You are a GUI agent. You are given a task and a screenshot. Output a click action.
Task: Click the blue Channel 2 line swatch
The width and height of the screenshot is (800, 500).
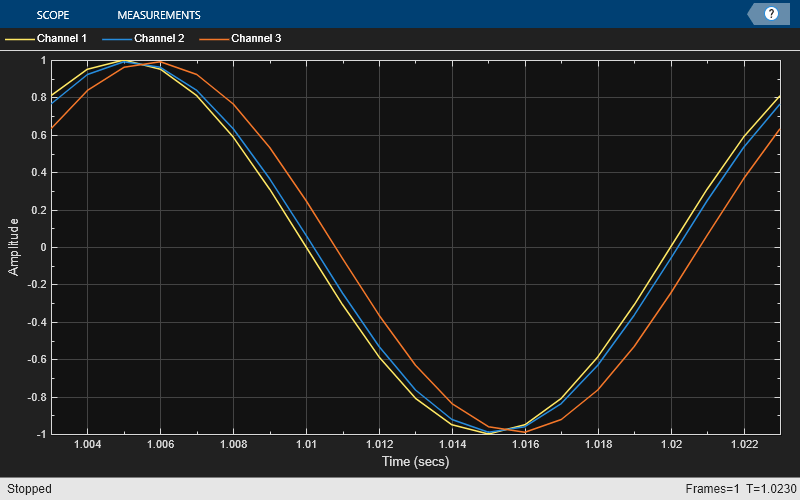coord(117,39)
